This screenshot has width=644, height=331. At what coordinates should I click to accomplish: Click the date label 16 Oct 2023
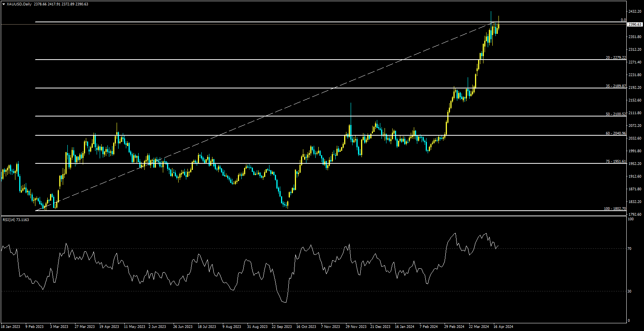[306, 327]
